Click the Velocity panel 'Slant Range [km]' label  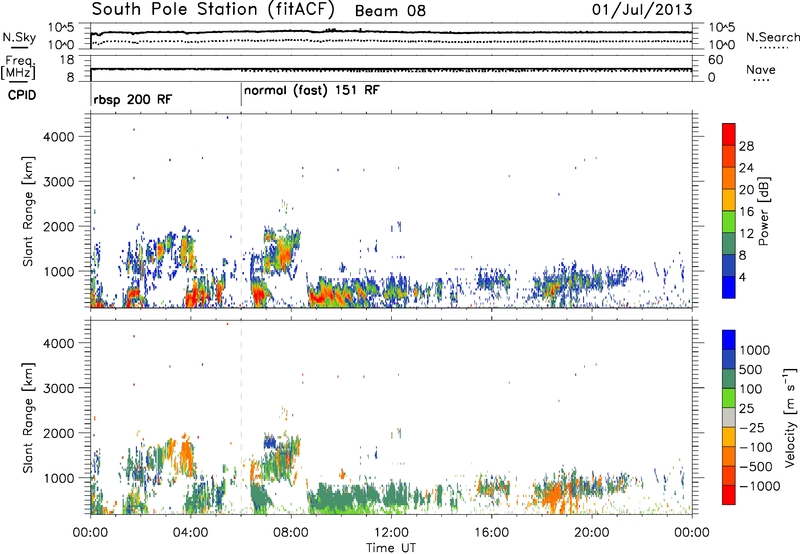tap(28, 418)
